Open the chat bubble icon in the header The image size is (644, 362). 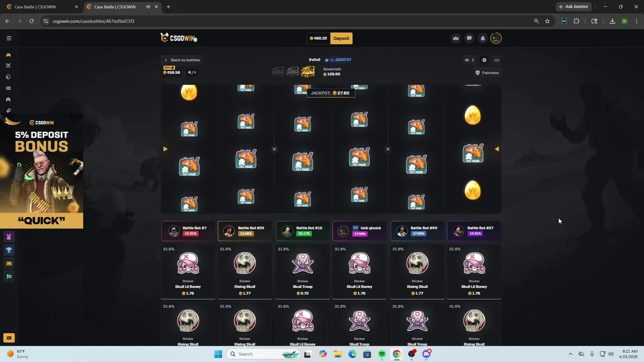coord(469,38)
